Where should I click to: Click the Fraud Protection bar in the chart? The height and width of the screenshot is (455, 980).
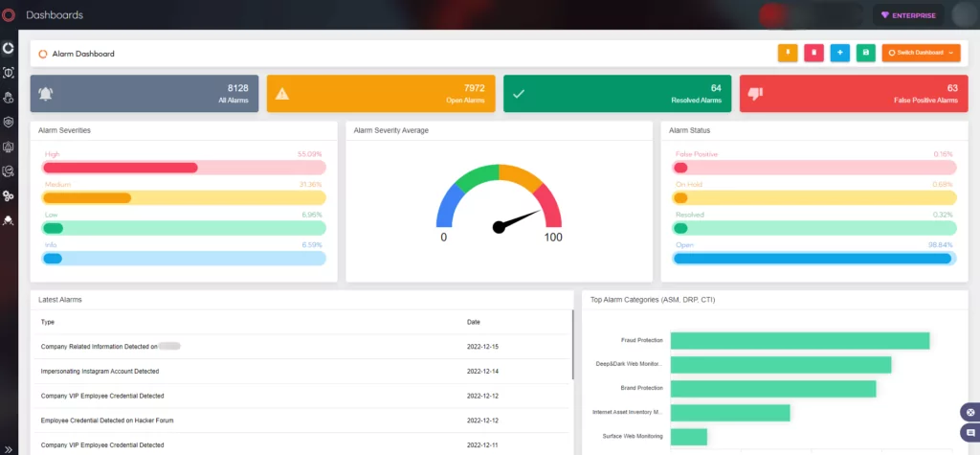tap(800, 340)
